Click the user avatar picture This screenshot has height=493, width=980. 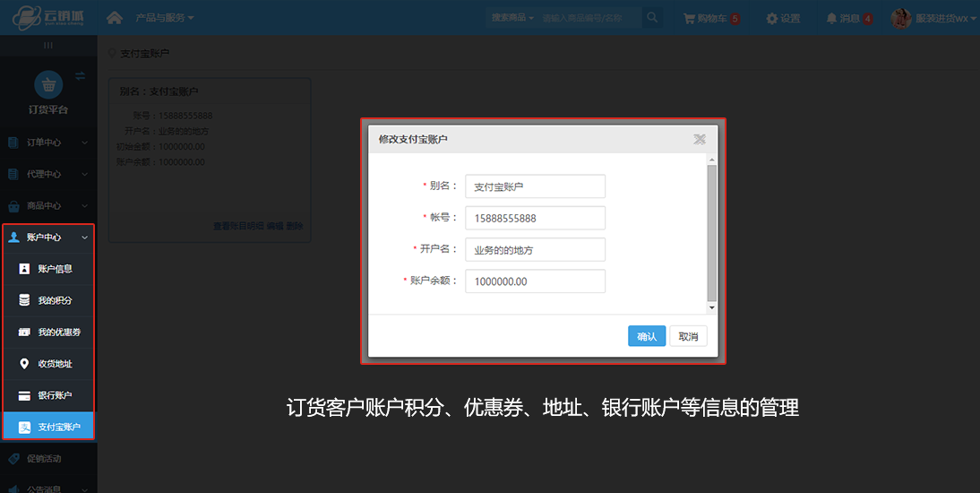coord(900,18)
